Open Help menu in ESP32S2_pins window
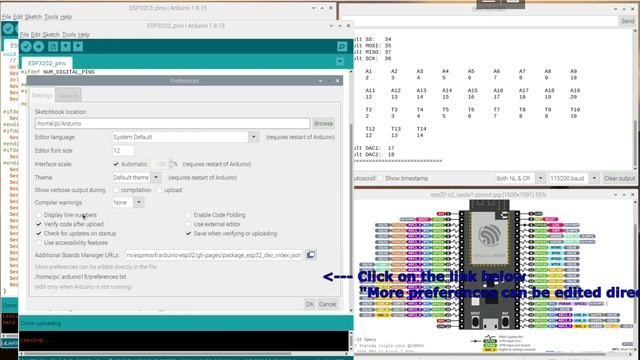 pos(84,35)
